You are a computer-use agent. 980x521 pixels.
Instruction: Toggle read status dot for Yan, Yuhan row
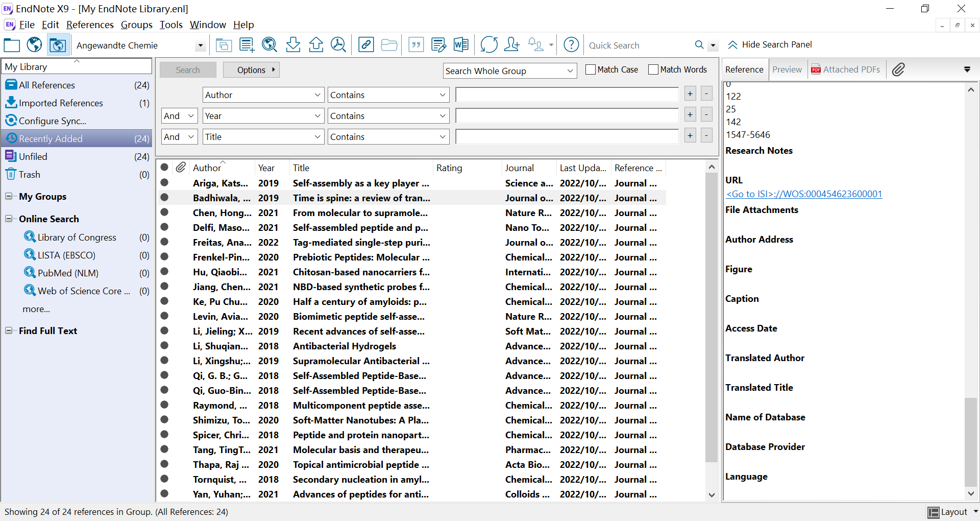(x=164, y=493)
